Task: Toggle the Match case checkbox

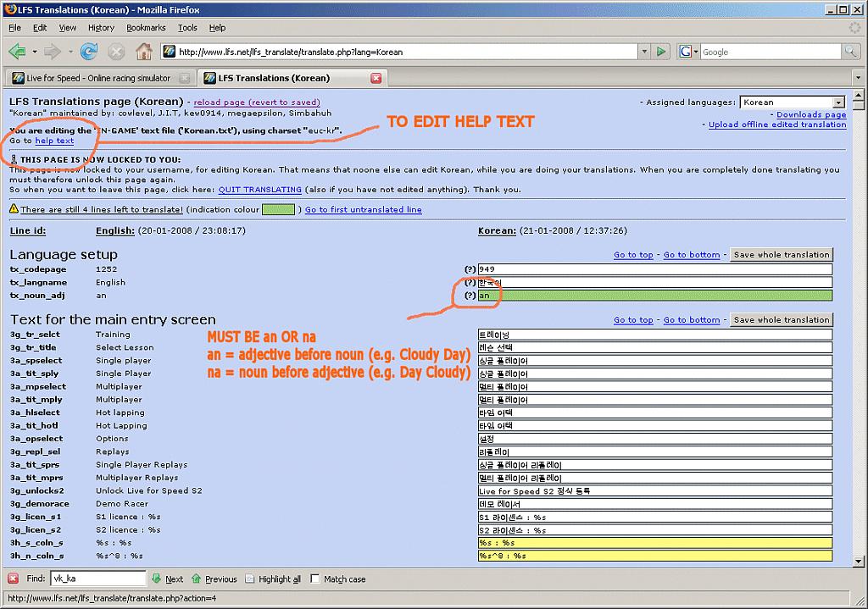Action: click(x=315, y=579)
